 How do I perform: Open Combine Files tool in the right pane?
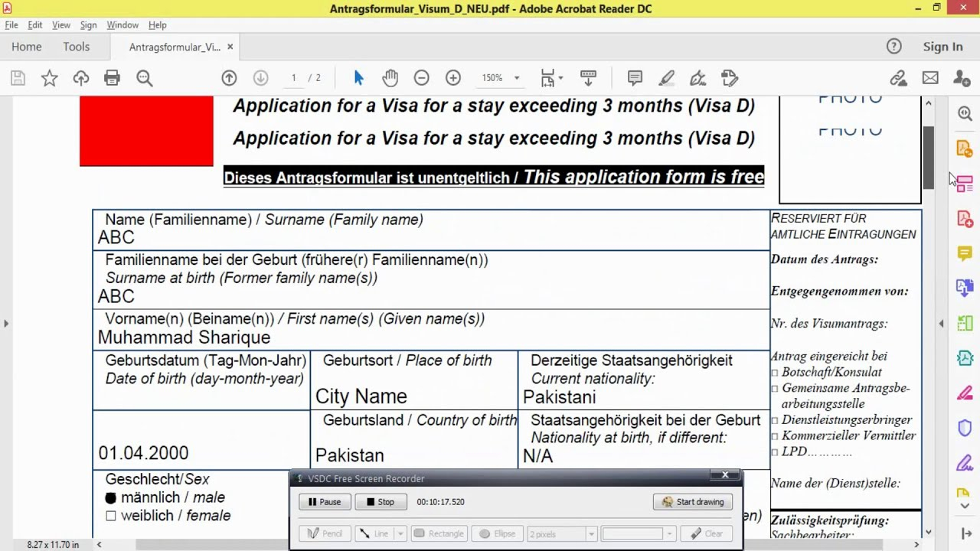(965, 288)
